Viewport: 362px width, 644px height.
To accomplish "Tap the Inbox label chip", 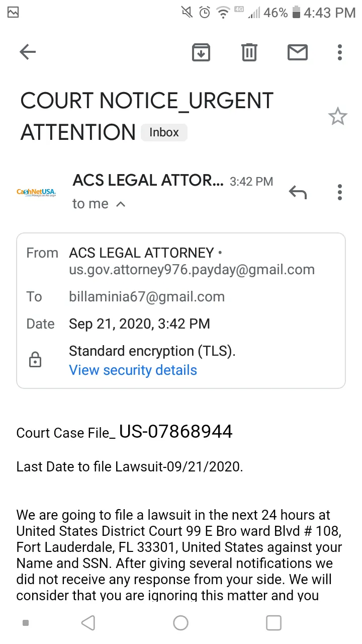I will (164, 132).
